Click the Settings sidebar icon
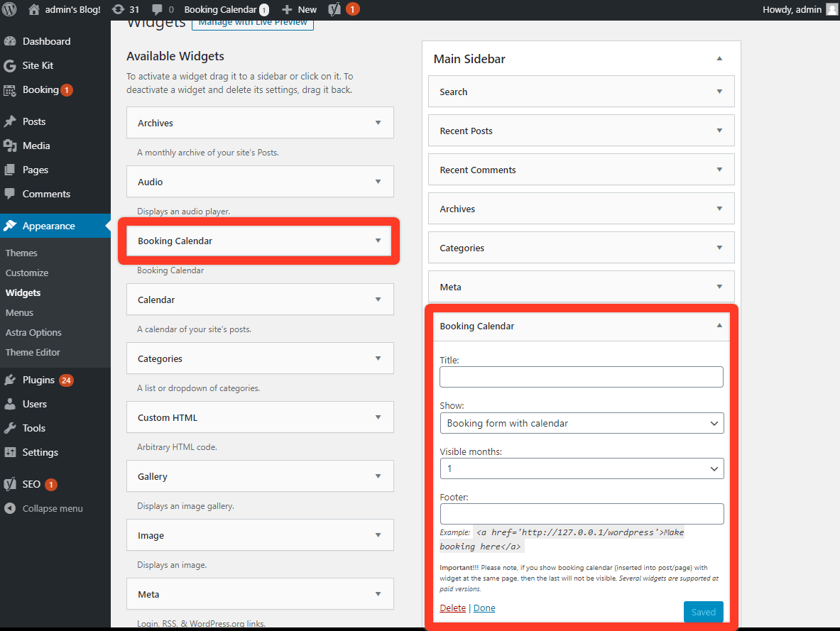840x631 pixels. pyautogui.click(x=10, y=452)
